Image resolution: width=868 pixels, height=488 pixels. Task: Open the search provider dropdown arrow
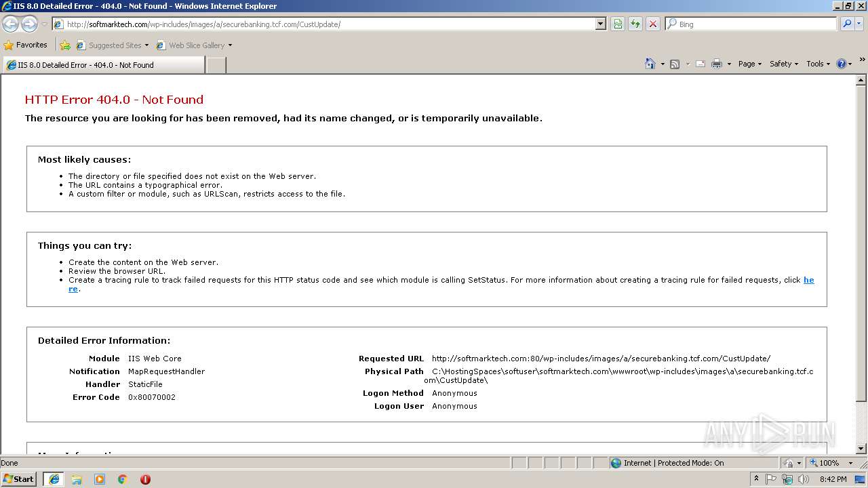(x=859, y=24)
